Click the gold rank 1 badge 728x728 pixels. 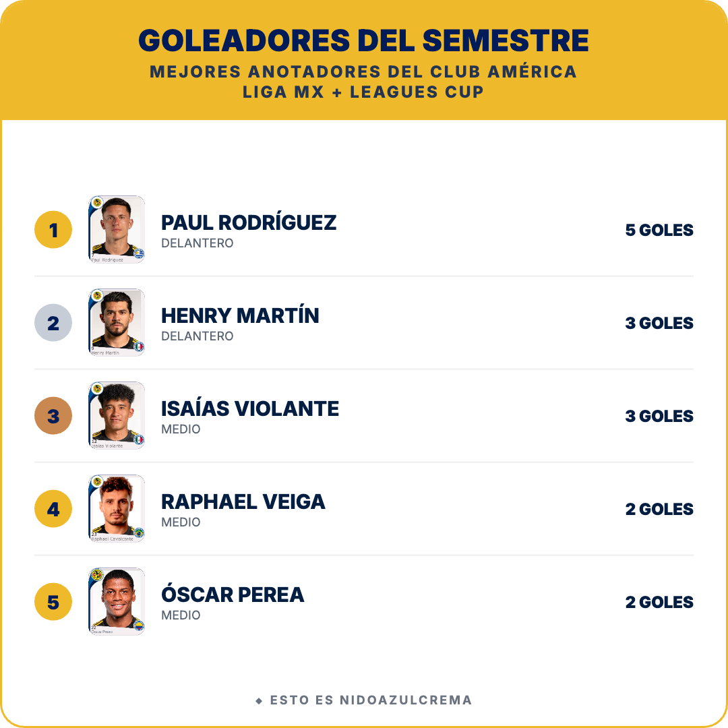[53, 230]
